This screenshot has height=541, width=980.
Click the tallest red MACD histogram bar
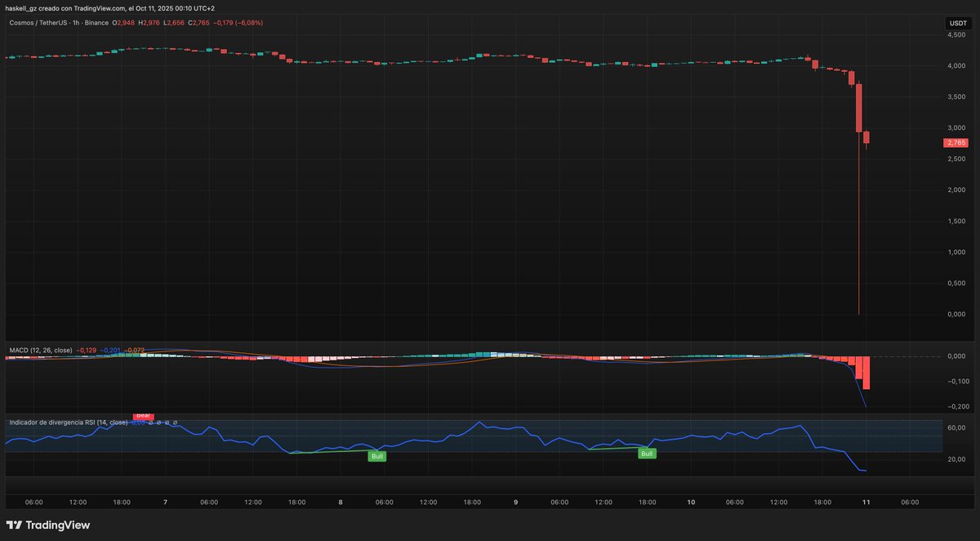[866, 373]
